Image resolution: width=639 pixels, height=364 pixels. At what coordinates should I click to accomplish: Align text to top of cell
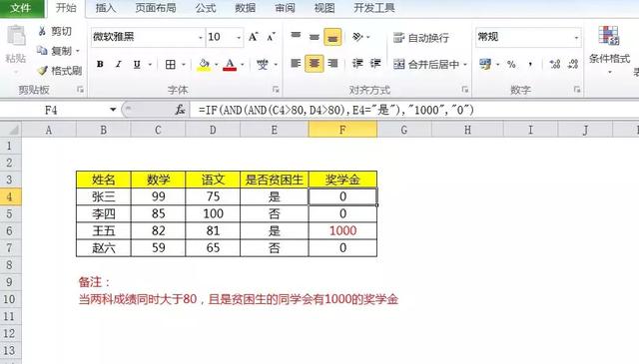tap(296, 37)
